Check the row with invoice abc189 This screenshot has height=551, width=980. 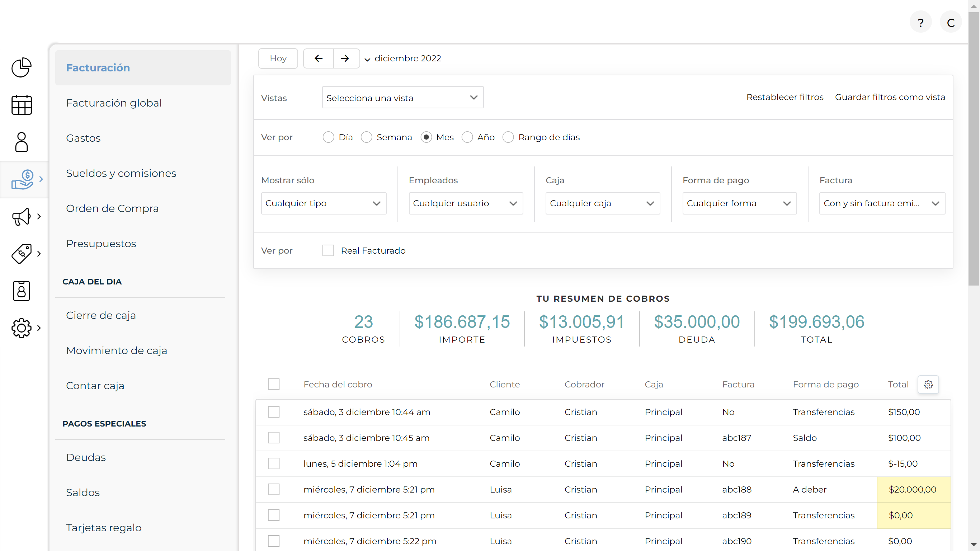[x=274, y=515]
